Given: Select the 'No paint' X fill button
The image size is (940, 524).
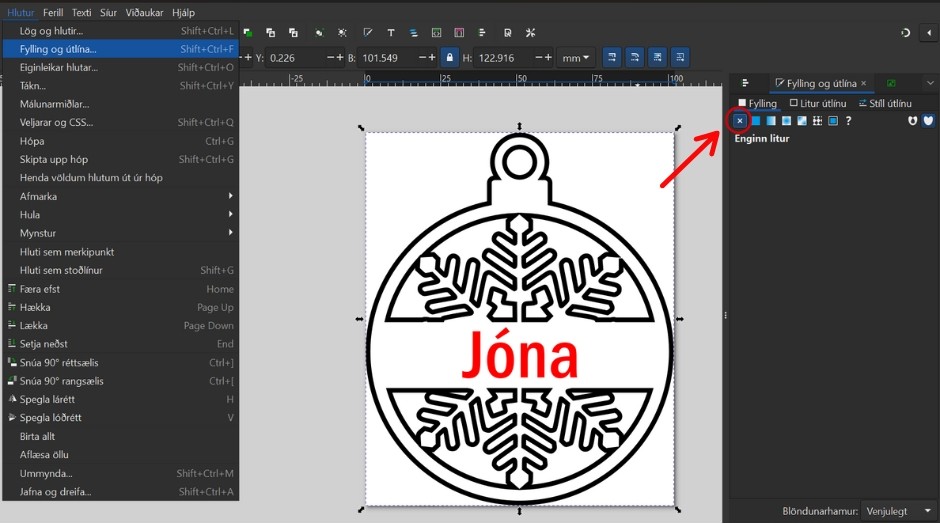Looking at the screenshot, I should pyautogui.click(x=739, y=121).
